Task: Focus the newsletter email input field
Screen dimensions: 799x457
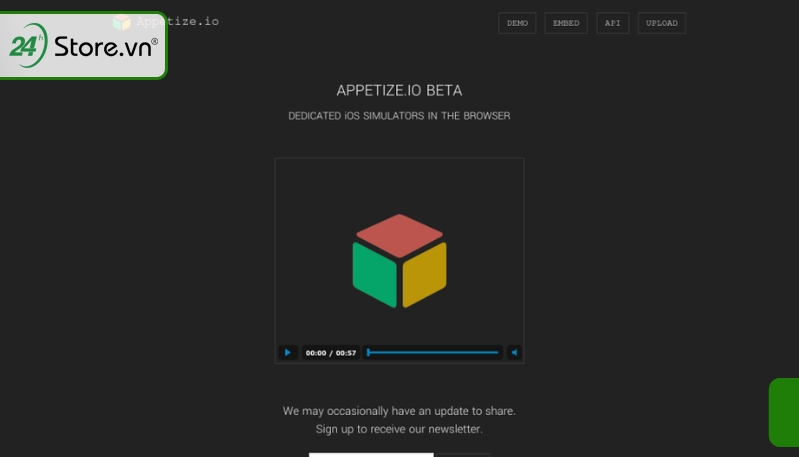Action: 371,455
